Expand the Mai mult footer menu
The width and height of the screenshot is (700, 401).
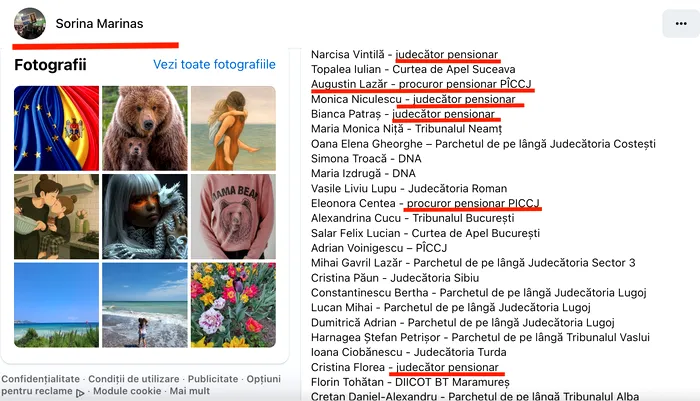coord(190,391)
